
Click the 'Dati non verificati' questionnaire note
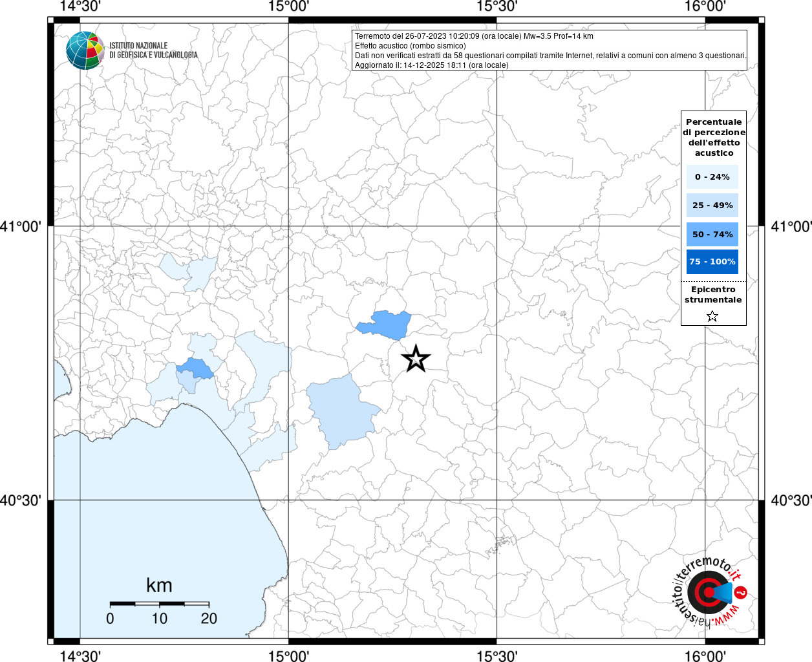(550, 56)
